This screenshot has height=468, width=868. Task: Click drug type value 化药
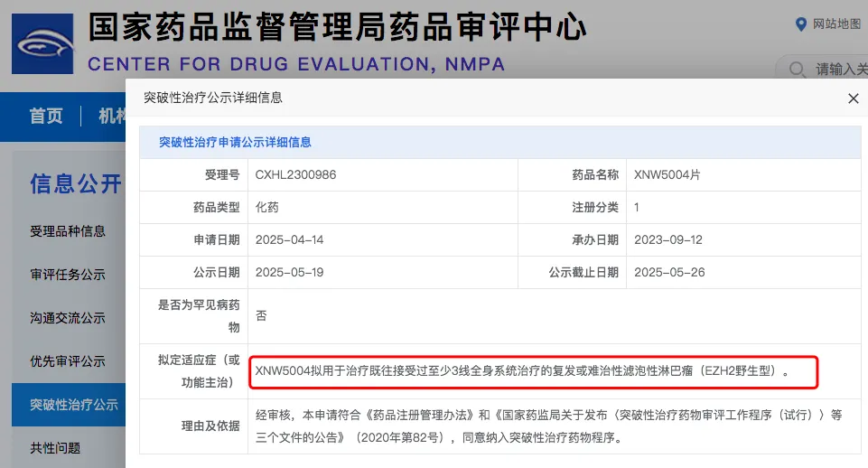[x=266, y=208]
